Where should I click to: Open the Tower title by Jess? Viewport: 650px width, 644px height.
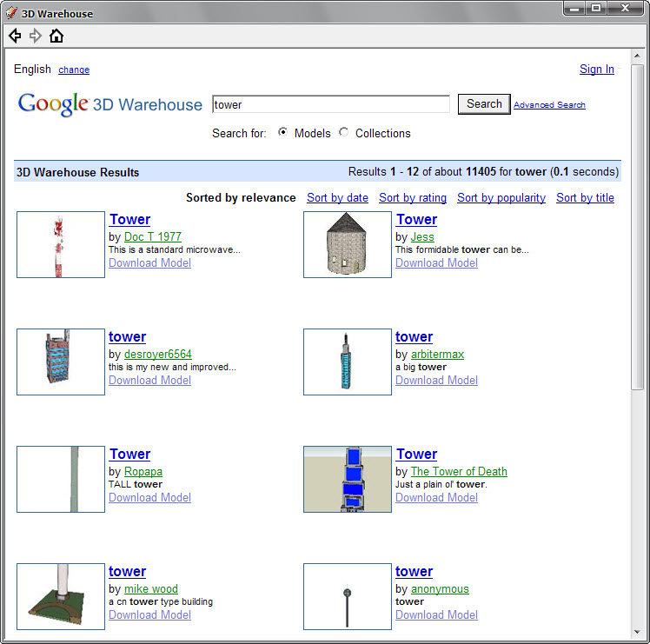click(x=416, y=219)
